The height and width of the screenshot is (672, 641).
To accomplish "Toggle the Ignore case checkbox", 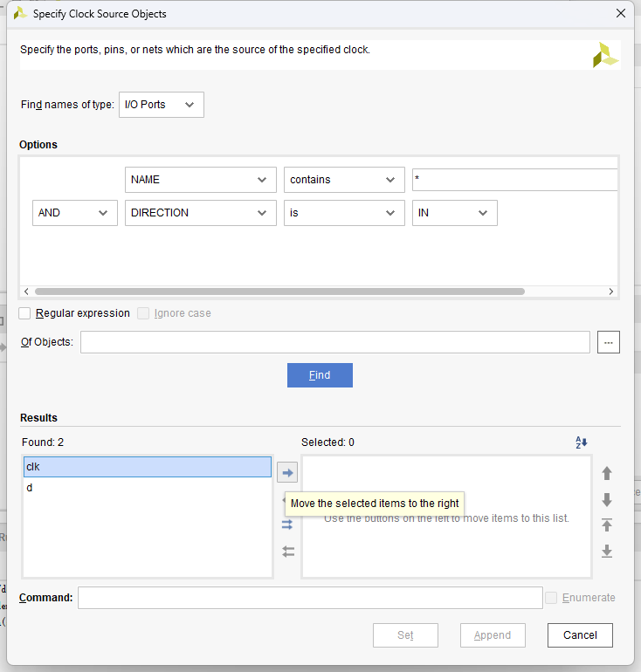I will [x=144, y=313].
